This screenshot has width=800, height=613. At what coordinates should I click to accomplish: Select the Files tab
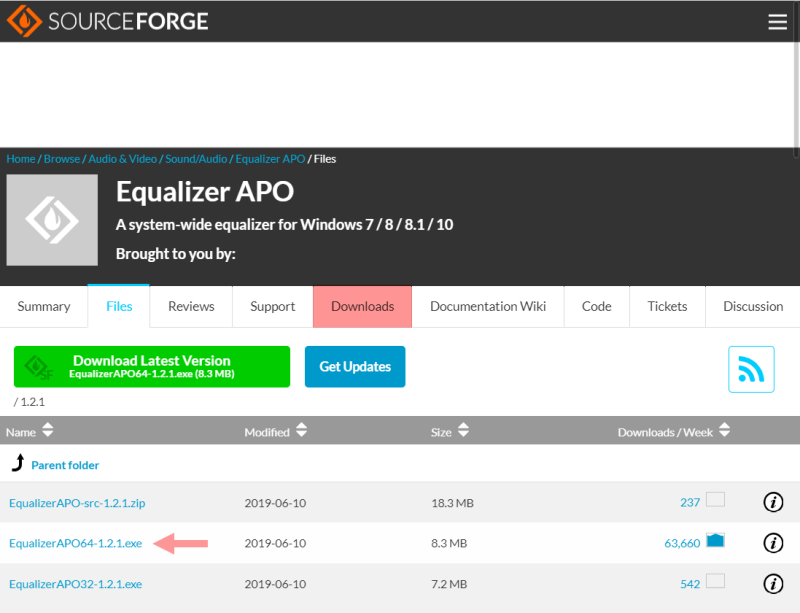[119, 306]
